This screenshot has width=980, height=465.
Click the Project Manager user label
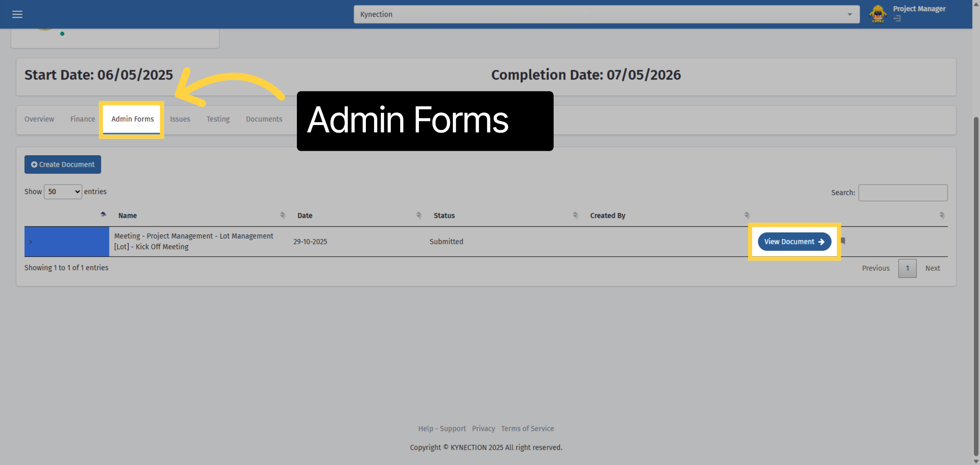point(919,9)
